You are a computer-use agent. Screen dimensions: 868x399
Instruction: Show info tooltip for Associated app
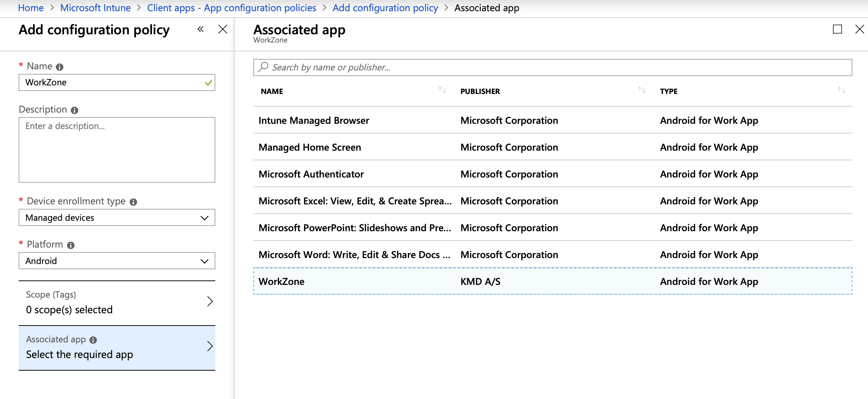(93, 340)
